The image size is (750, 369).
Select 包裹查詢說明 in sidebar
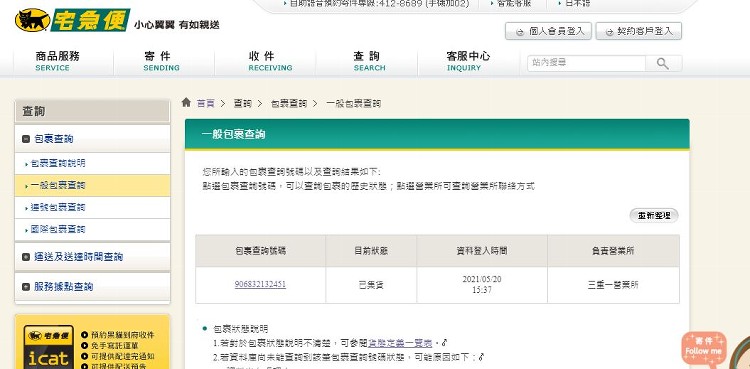pyautogui.click(x=92, y=164)
